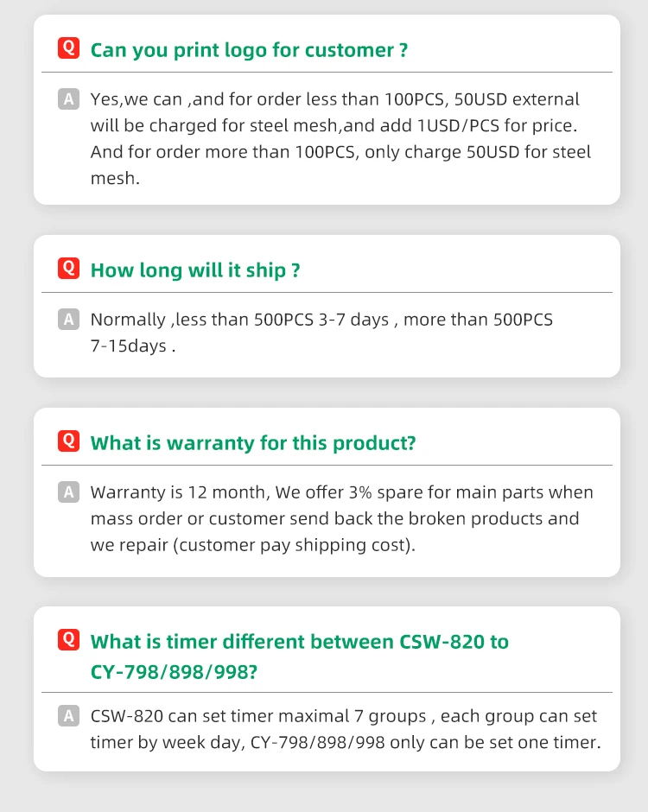Click the gray A icon beside CSW-820 answer
The width and height of the screenshot is (648, 812).
click(68, 715)
